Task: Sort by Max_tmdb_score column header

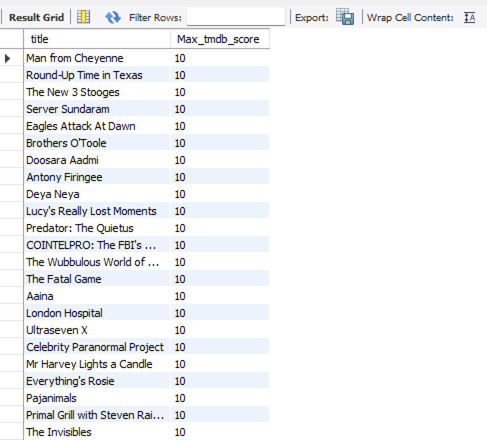Action: pyautogui.click(x=220, y=39)
